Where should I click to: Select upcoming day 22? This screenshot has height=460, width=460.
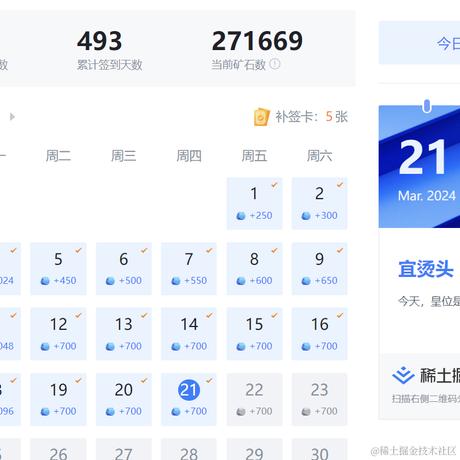click(254, 399)
